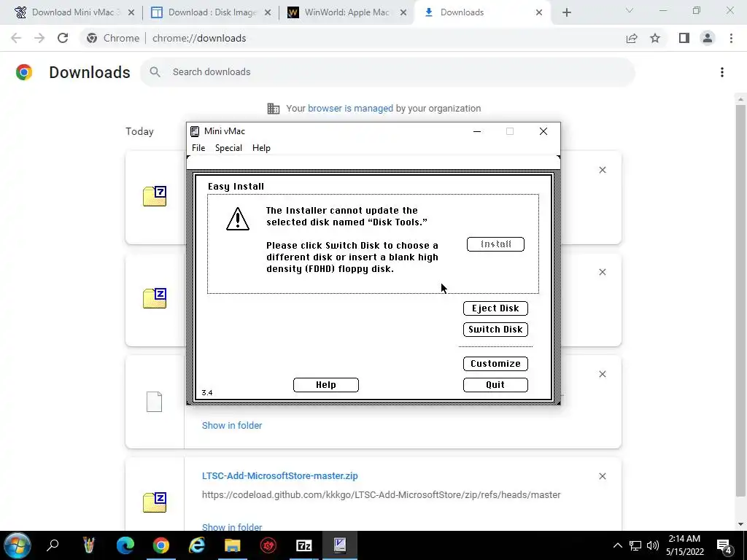Screen dimensions: 747x560
Task: Close the Downloads tab
Action: [539, 12]
